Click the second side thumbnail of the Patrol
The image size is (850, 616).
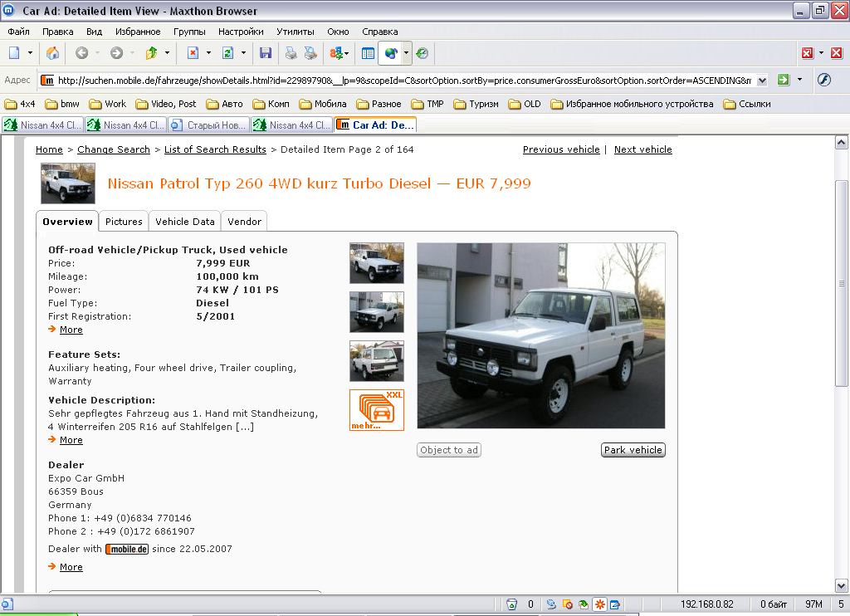(x=377, y=312)
